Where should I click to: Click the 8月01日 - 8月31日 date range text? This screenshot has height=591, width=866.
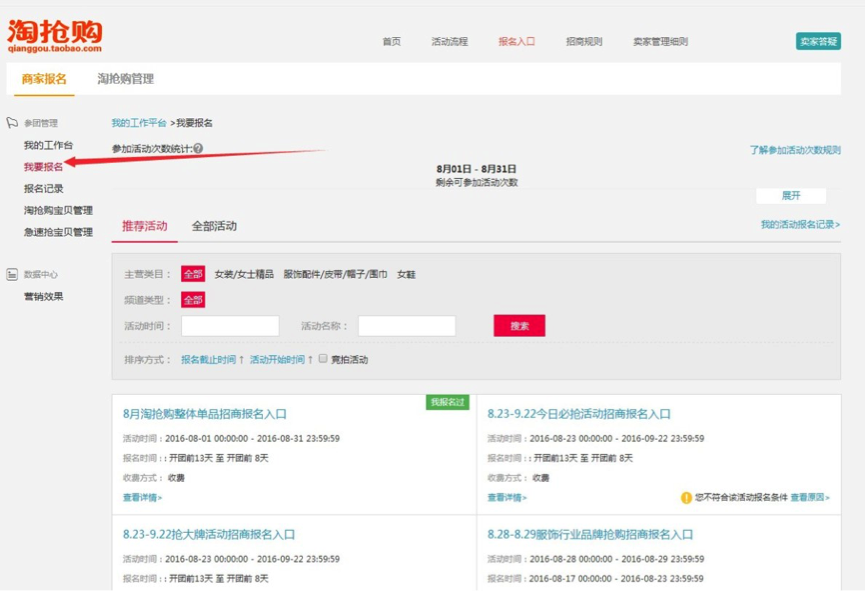[477, 169]
